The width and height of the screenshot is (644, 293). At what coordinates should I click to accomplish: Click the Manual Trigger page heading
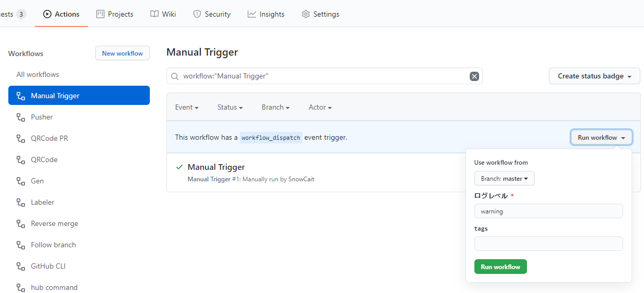pos(202,52)
